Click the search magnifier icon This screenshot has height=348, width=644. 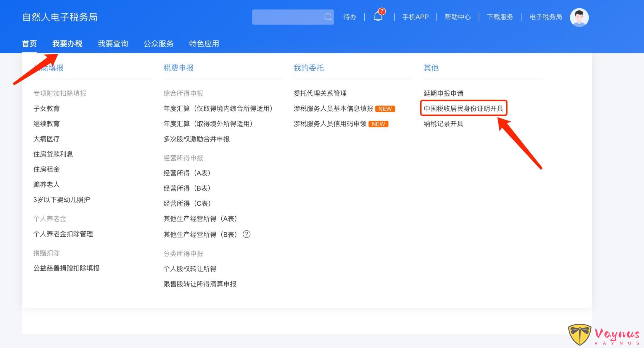pyautogui.click(x=327, y=17)
